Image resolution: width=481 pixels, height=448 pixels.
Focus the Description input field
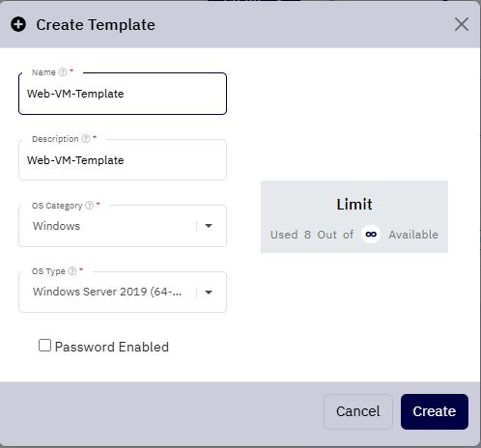[x=123, y=160]
